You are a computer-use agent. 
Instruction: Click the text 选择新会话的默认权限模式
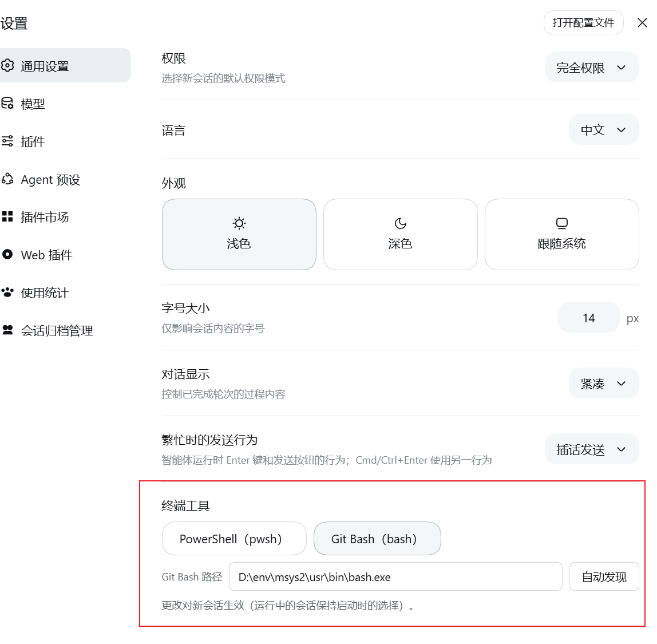point(223,78)
